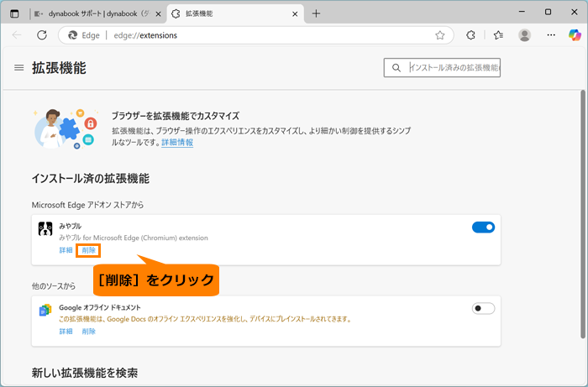
Task: Open the tab actions menu icon
Action: 14,14
